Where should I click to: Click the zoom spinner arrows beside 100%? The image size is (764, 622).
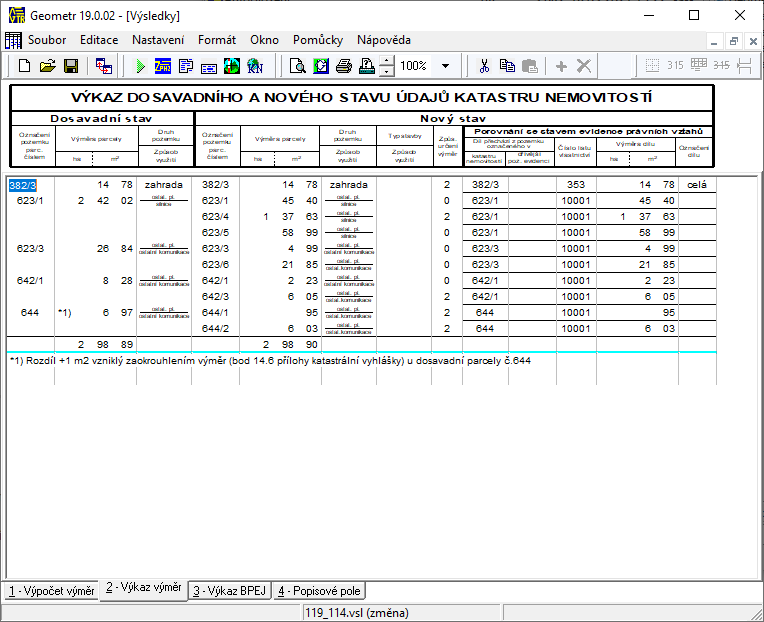(x=387, y=66)
